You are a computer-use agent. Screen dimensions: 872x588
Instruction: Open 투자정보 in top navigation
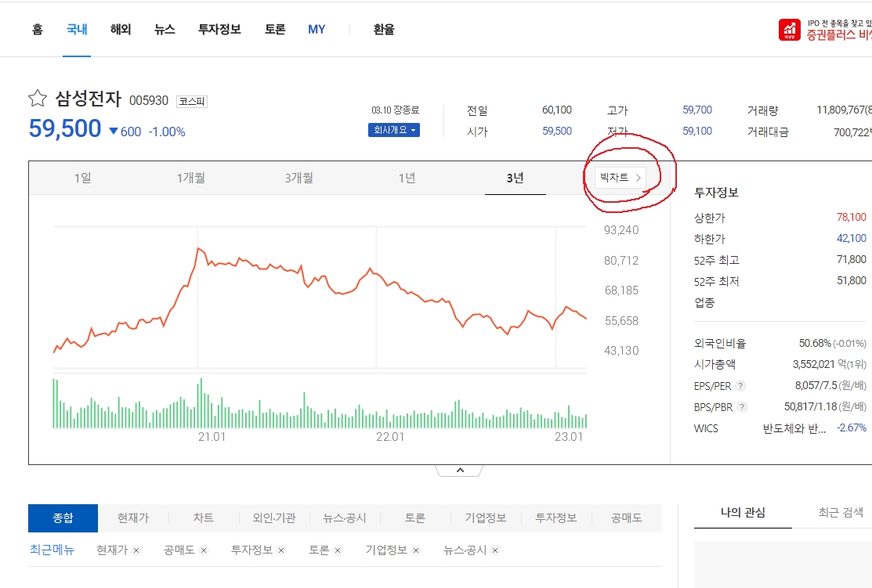tap(219, 30)
